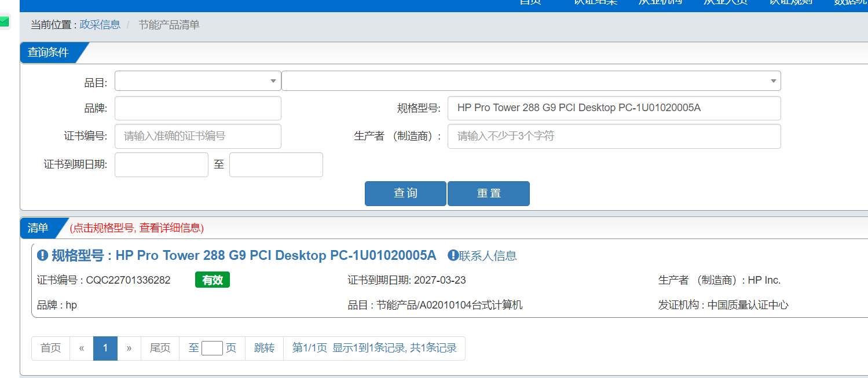Click 节能产品/A02010104台式计算机 category text
Image resolution: width=868 pixels, height=378 pixels.
tap(449, 305)
